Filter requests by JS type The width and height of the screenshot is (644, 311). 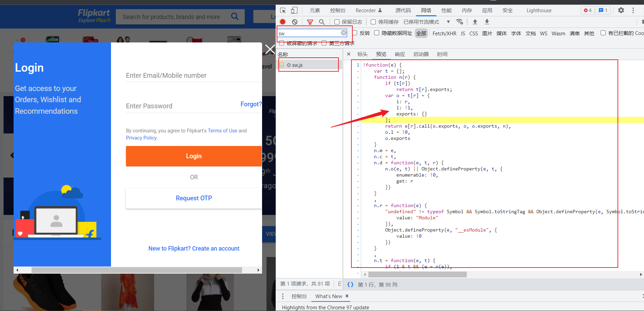pyautogui.click(x=463, y=33)
